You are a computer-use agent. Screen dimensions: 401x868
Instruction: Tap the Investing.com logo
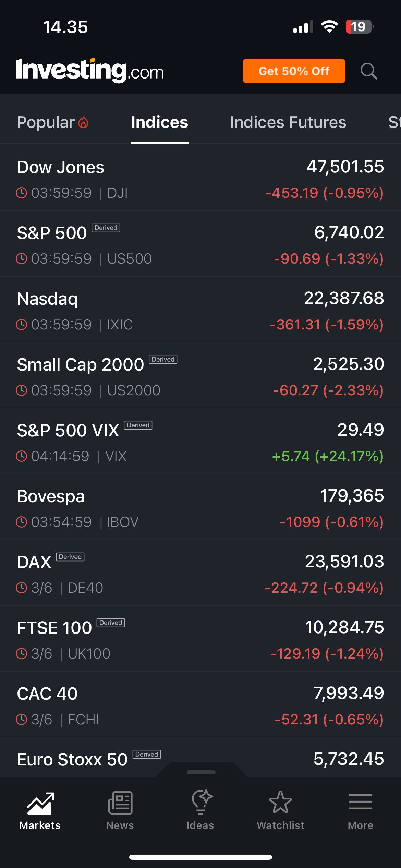point(90,71)
